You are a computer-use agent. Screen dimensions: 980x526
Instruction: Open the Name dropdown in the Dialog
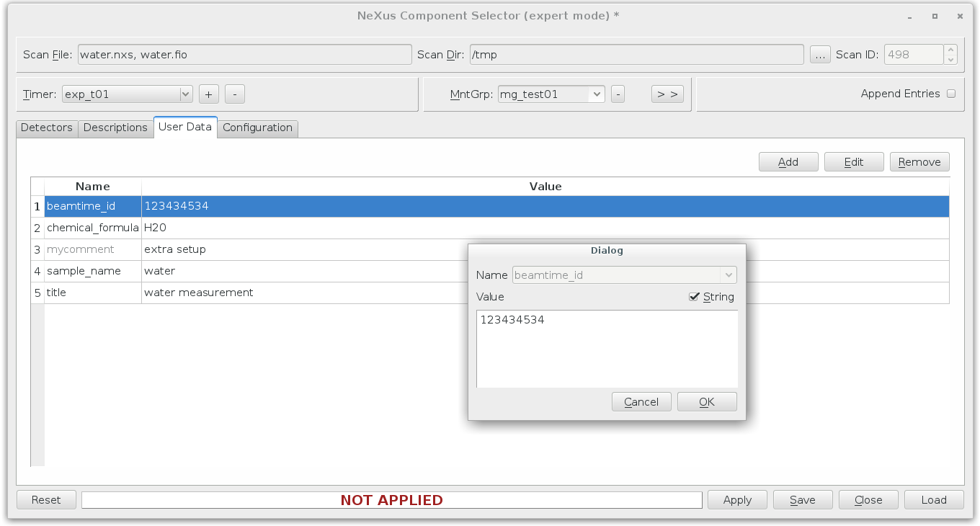(729, 275)
